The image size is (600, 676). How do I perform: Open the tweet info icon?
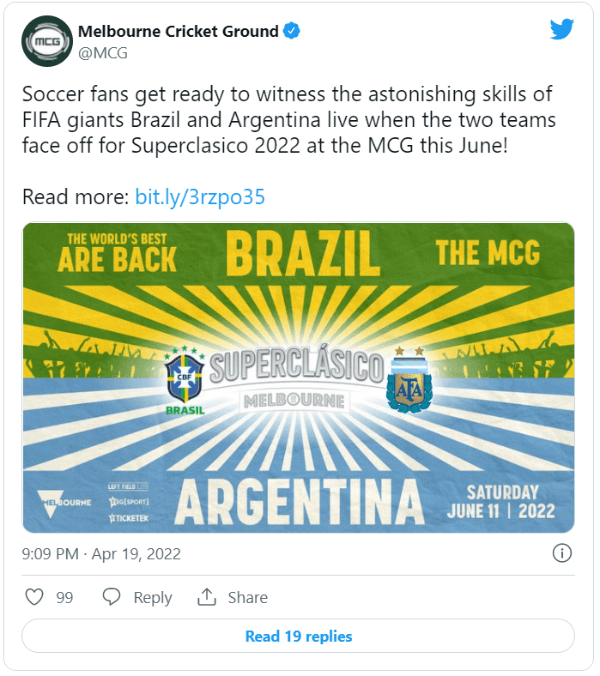click(562, 553)
